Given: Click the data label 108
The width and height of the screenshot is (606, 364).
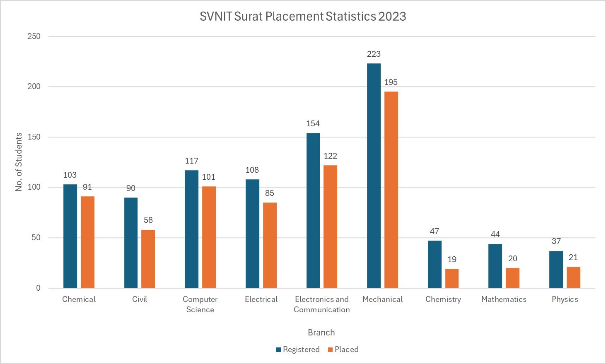Looking at the screenshot, I should 252,170.
